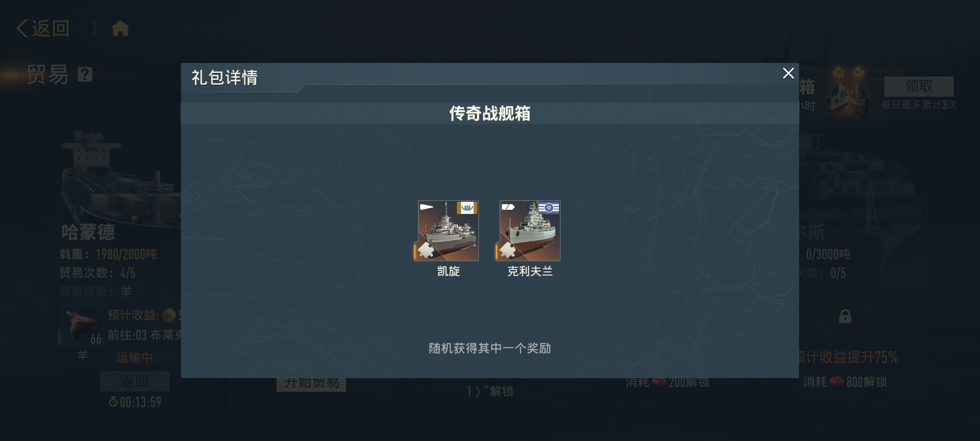Close the 礼包详情 dialog with X
This screenshot has height=441, width=980.
tap(788, 73)
